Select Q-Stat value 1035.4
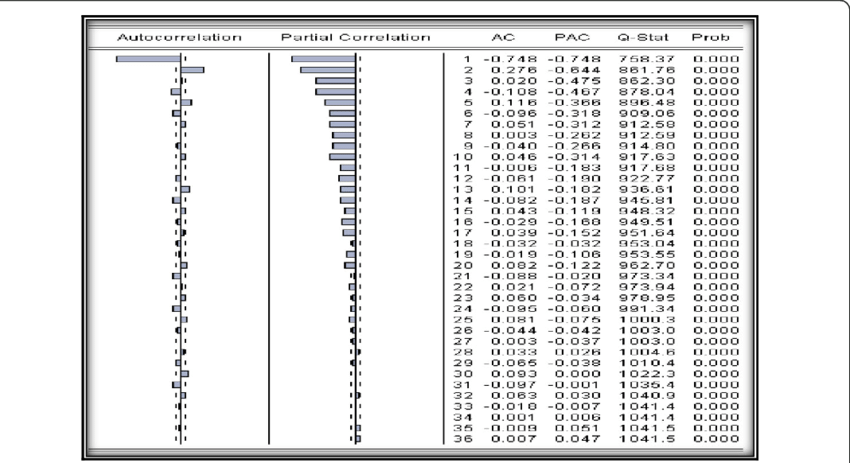This screenshot has width=850, height=463. pos(647,384)
